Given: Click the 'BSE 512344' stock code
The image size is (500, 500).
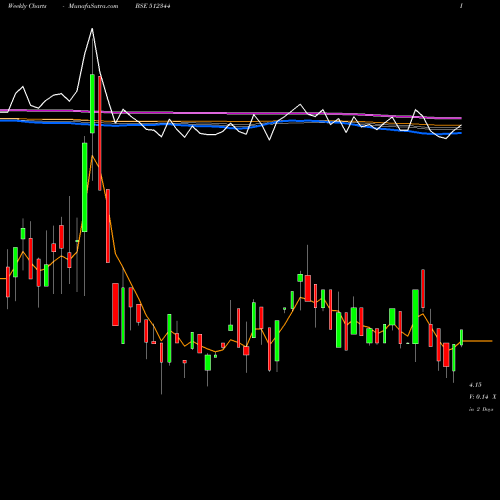Looking at the screenshot, I should click(x=153, y=6).
